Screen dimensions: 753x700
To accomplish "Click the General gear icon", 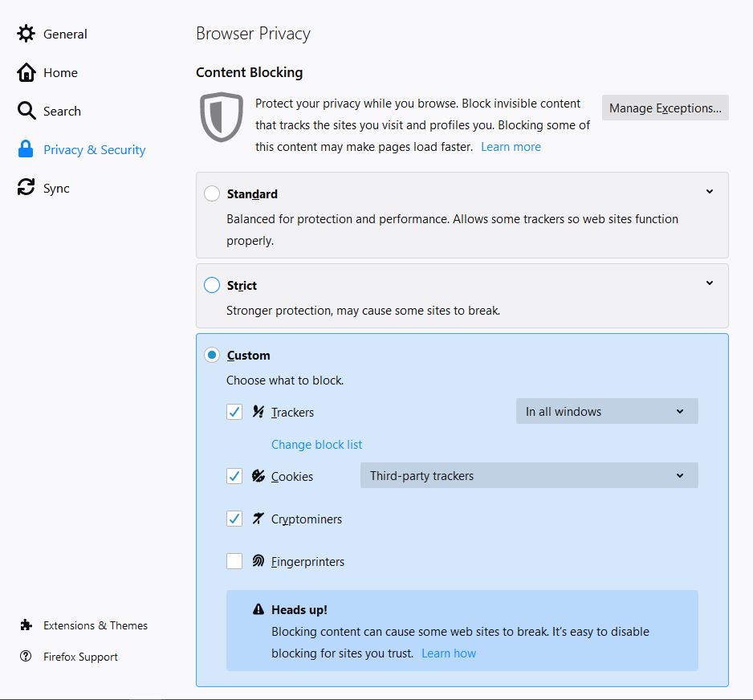I will [26, 34].
